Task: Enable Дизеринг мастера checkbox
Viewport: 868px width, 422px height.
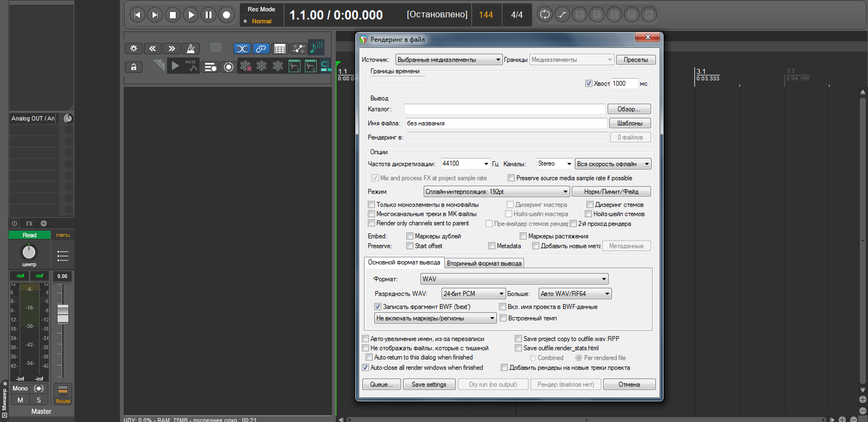Action: [510, 205]
